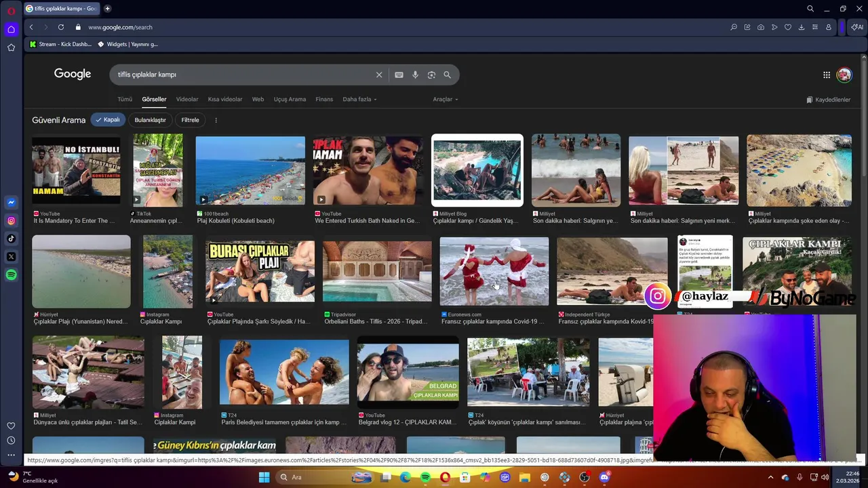Viewport: 868px width, 488px height.
Task: Open Spotify in the Opera sidebar
Action: tap(11, 274)
